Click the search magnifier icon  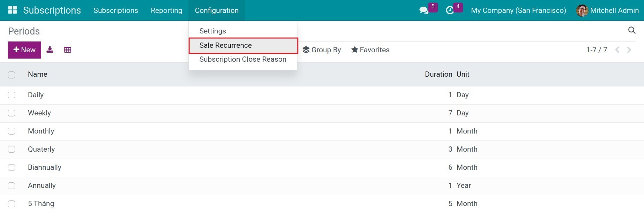(x=631, y=30)
